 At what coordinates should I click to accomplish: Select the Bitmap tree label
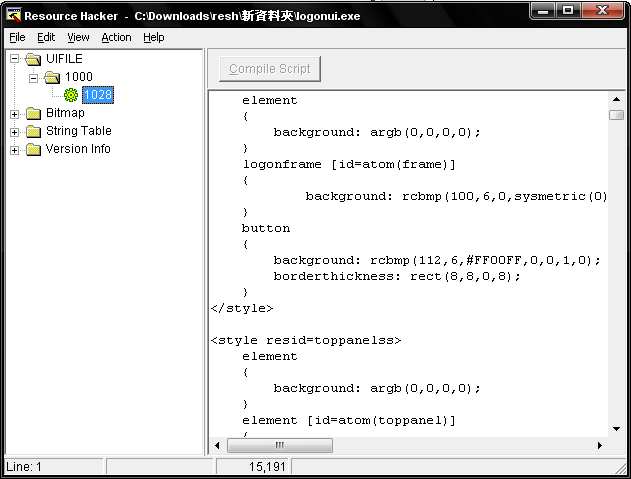click(x=65, y=113)
